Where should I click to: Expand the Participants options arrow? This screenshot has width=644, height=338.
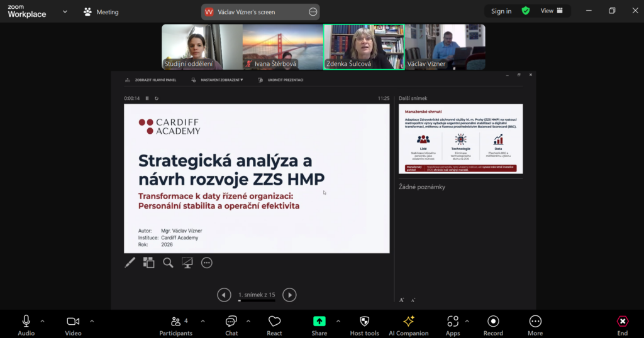click(x=203, y=321)
